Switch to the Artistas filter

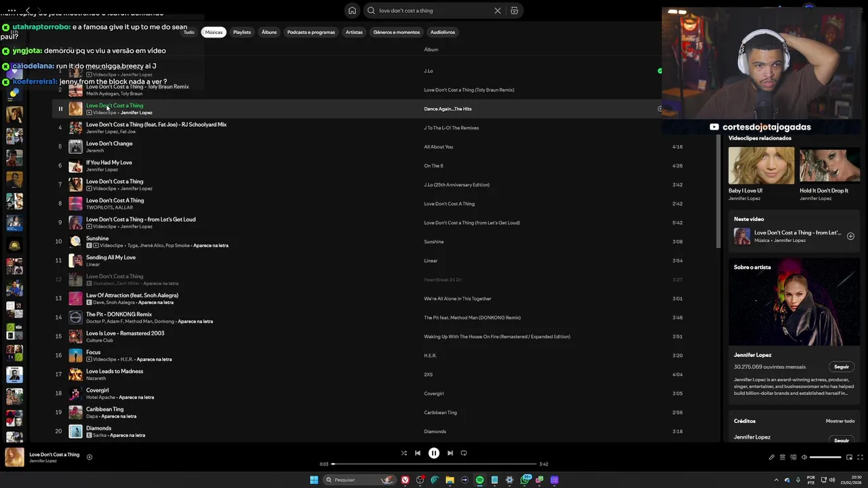tap(354, 32)
